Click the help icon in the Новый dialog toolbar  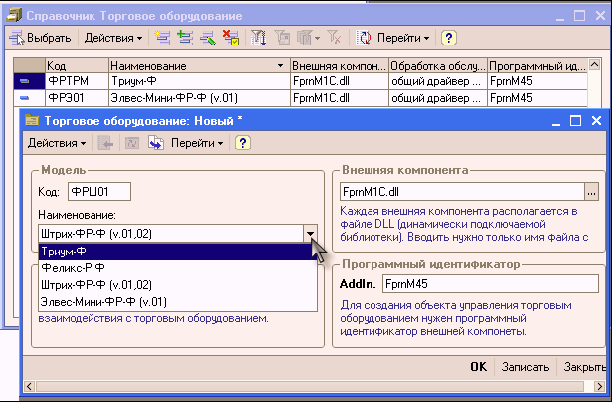coord(242,143)
